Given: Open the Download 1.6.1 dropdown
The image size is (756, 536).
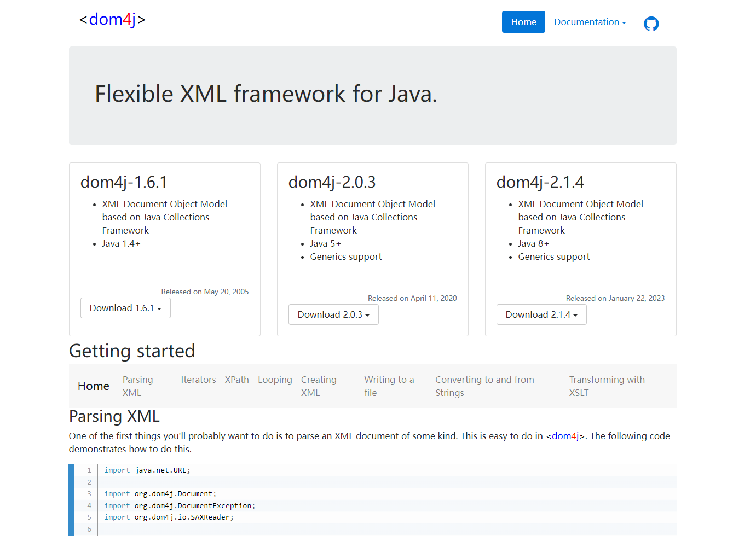Looking at the screenshot, I should tap(125, 308).
